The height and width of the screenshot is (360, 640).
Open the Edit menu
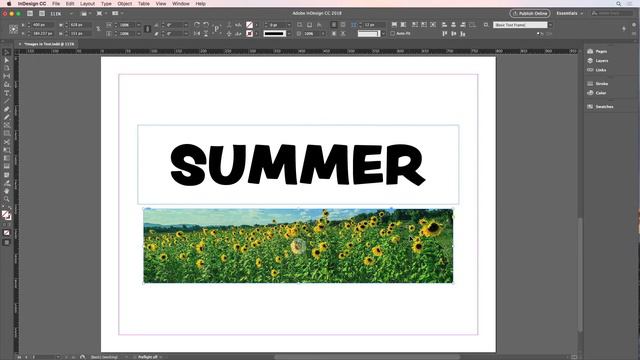click(x=70, y=4)
